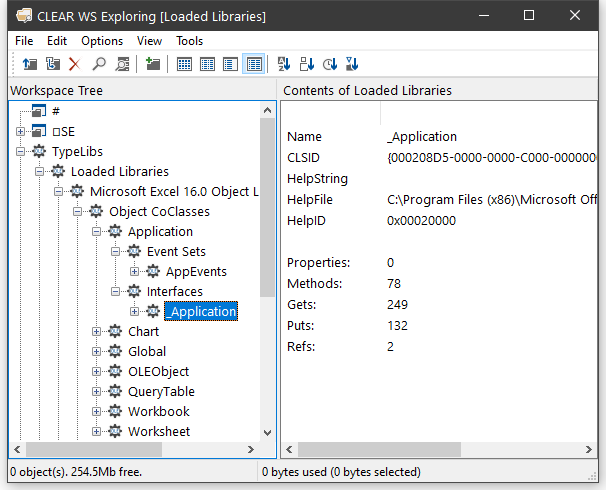Expand the AppEvents node
Screen dimensions: 606x490
[135, 272]
